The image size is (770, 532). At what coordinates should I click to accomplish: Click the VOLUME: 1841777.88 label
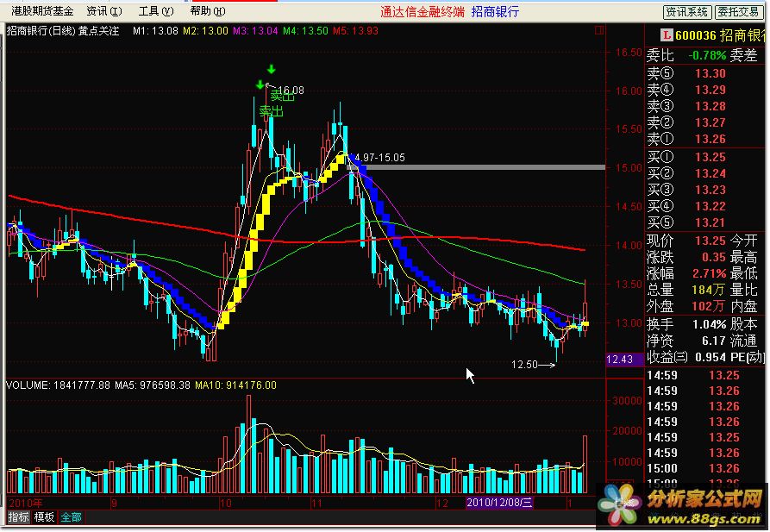(59, 385)
